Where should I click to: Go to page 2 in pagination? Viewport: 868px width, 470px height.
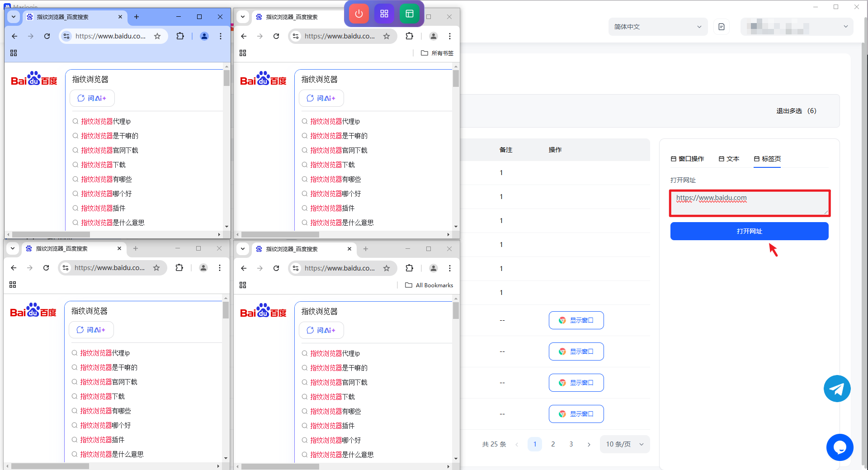[553, 444]
